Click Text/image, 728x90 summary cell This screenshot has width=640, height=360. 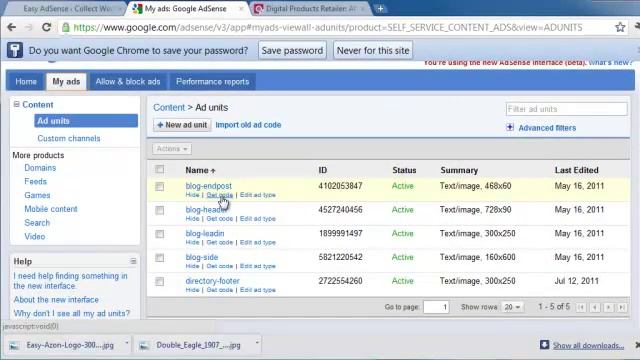click(476, 210)
